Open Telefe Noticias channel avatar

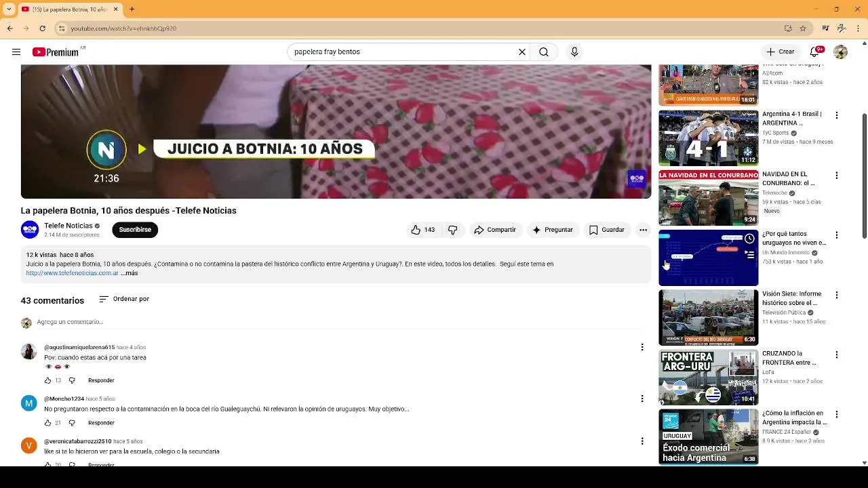coord(30,230)
